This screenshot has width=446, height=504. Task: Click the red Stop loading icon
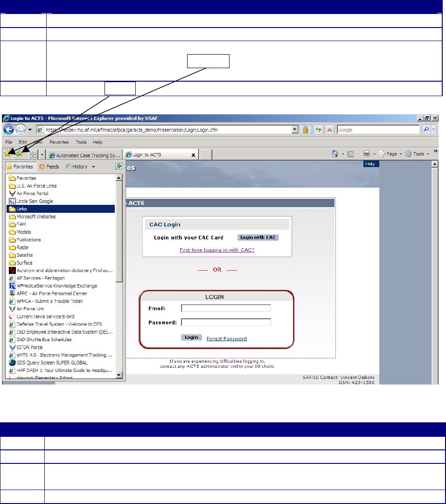click(x=329, y=130)
